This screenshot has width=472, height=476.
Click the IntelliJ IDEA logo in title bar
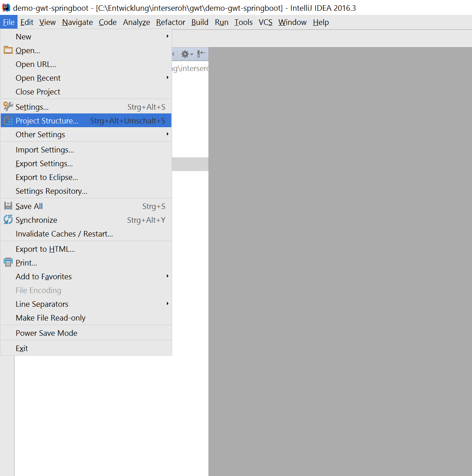pos(6,8)
